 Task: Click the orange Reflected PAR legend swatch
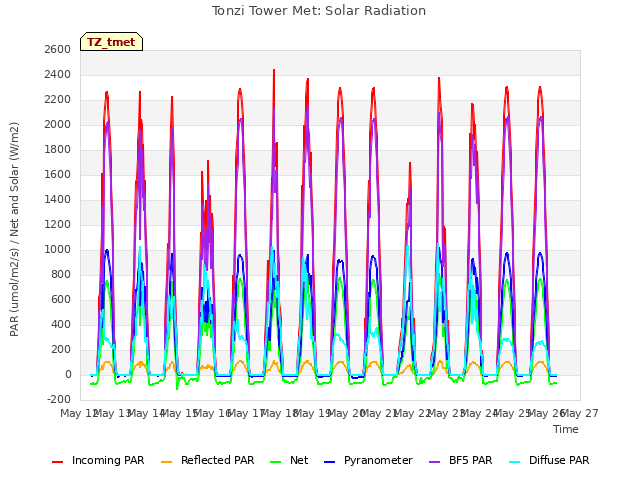(x=167, y=462)
